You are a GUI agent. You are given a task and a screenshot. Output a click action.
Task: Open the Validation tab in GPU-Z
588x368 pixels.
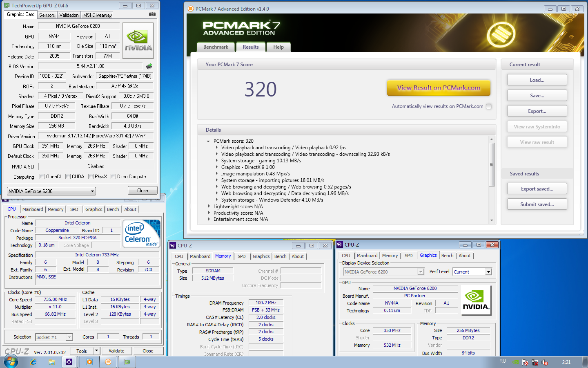point(69,15)
